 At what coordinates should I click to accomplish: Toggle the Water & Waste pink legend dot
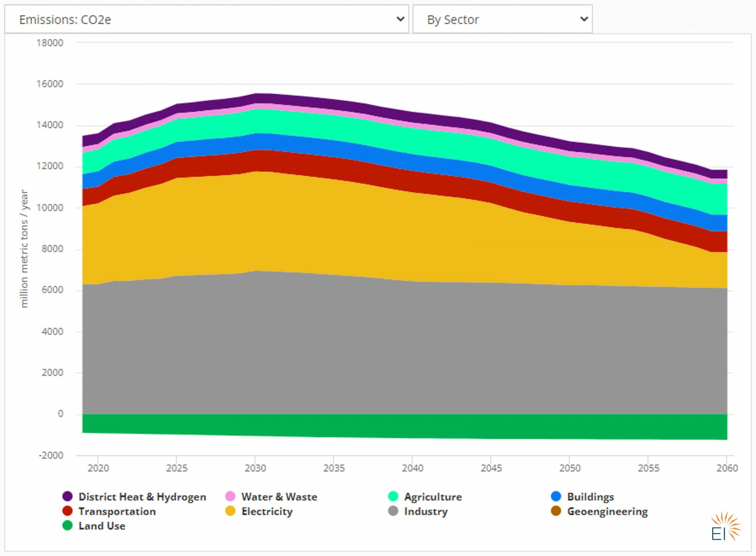230,496
